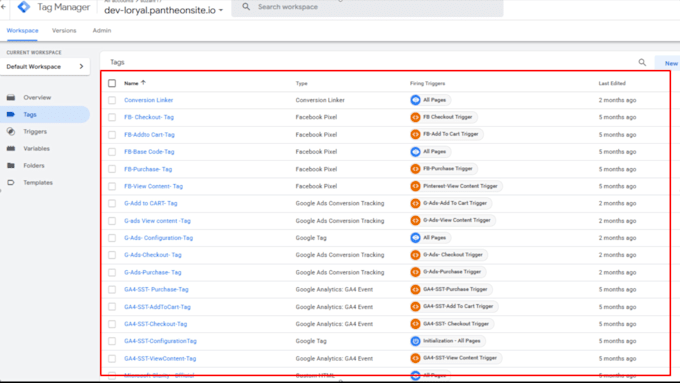Click FB Checkout Trigger icon

click(415, 117)
